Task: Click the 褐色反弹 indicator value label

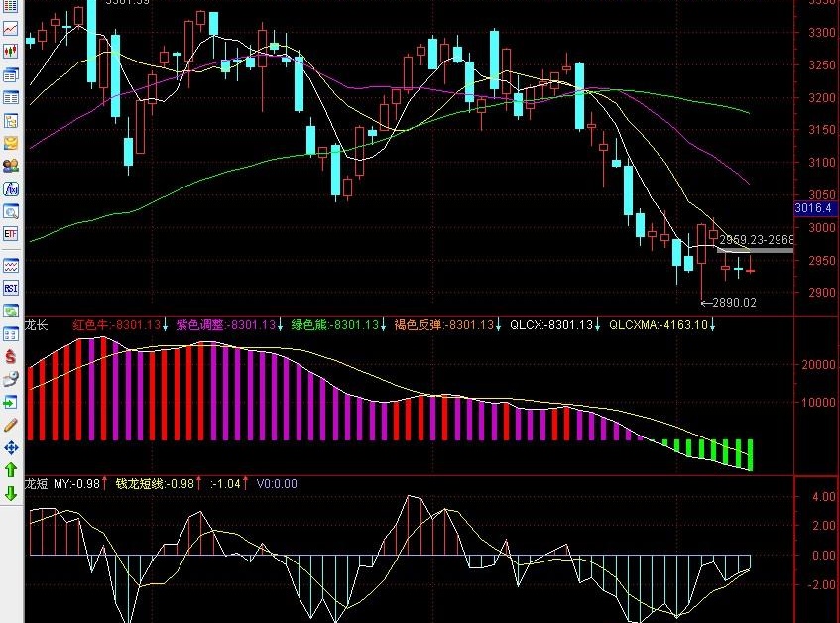Action: pyautogui.click(x=444, y=325)
